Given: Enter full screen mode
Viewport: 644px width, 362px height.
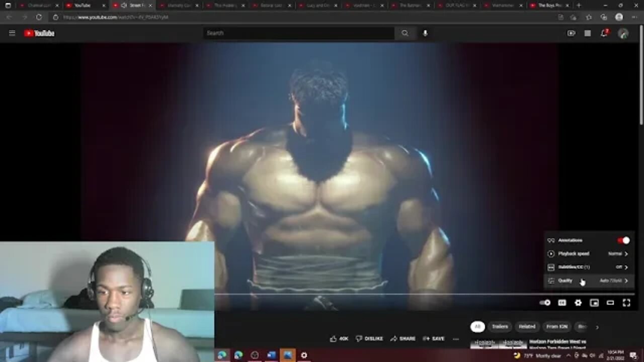Looking at the screenshot, I should point(626,303).
